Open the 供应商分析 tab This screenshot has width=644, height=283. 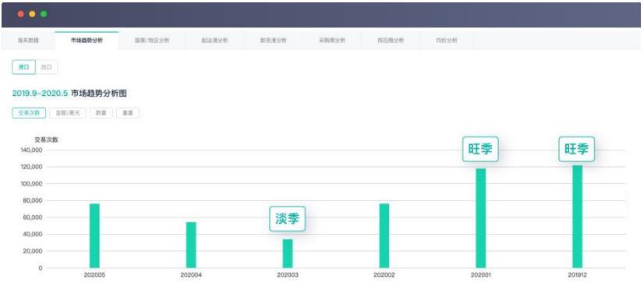[391, 41]
